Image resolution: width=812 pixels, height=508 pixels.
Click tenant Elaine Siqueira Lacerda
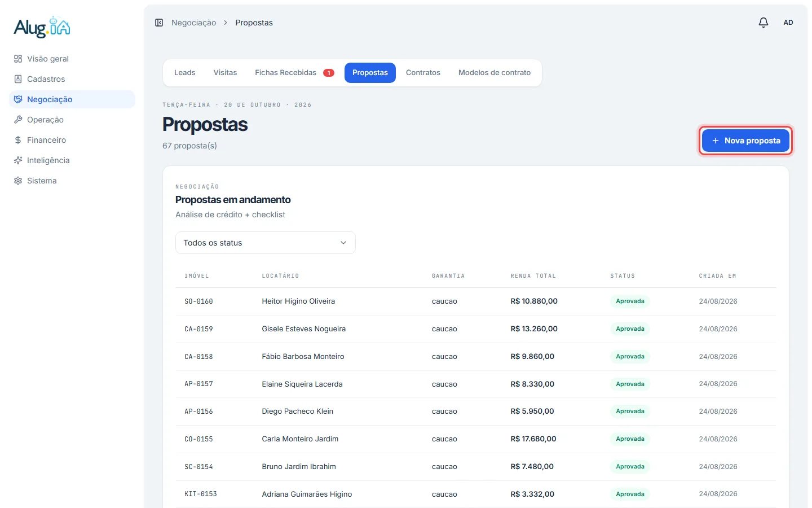[x=302, y=384]
